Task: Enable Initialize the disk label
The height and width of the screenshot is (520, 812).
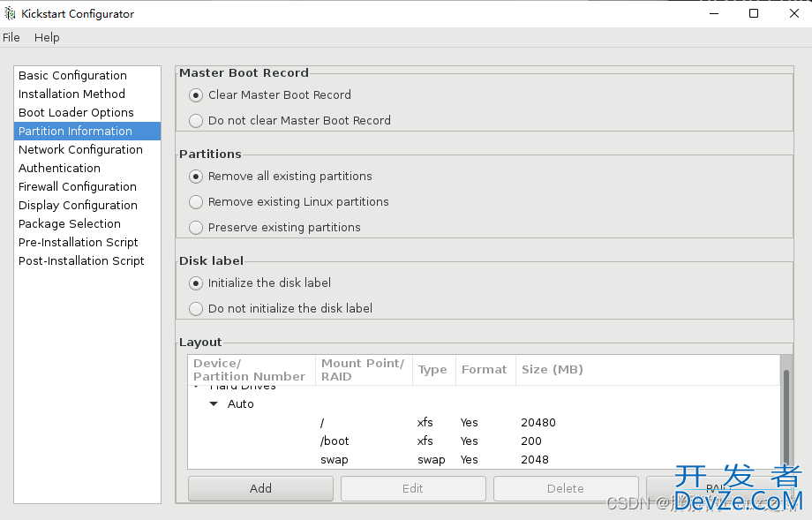Action: (x=196, y=283)
